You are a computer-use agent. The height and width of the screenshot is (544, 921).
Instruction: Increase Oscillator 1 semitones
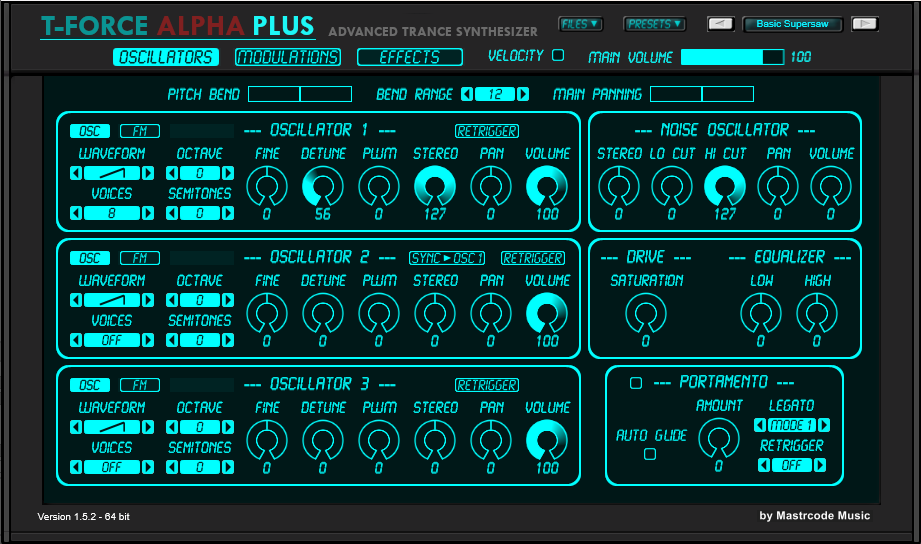(228, 213)
